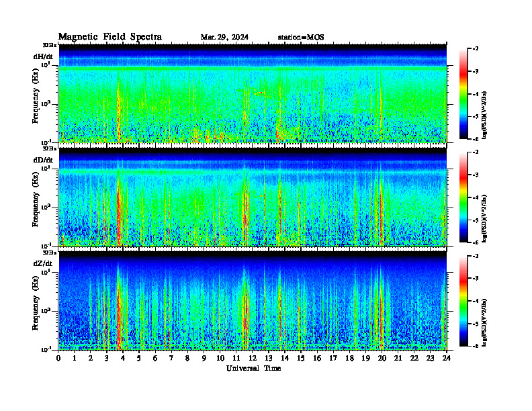Click the "8" hour tick label
Image resolution: width=532 pixels, height=411 pixels.
pos(187,358)
